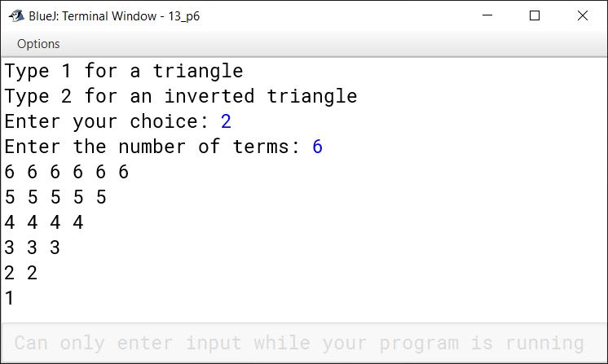Click the 'Type 1 for a triangle' line
608x364 pixels.
point(124,71)
